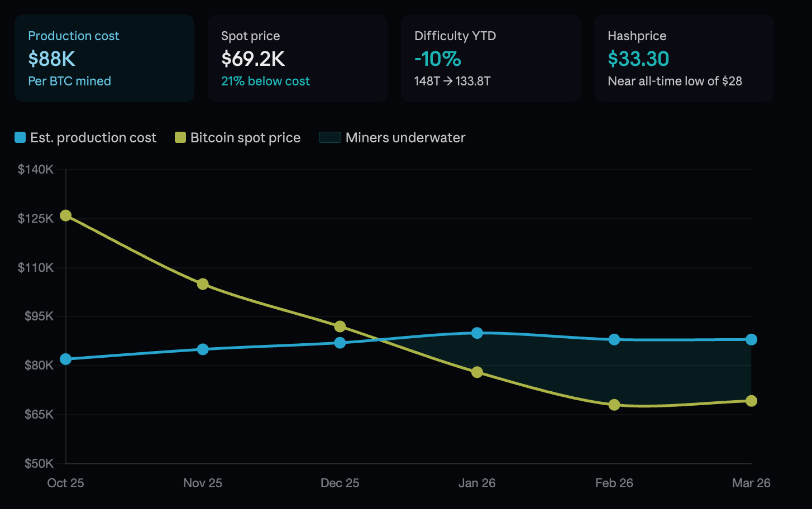Select the Spot price stat card

tap(298, 58)
